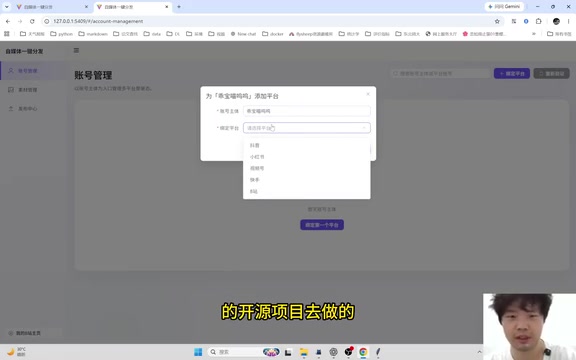The image size is (576, 360).
Task: Click the address bar URL
Action: point(98,21)
